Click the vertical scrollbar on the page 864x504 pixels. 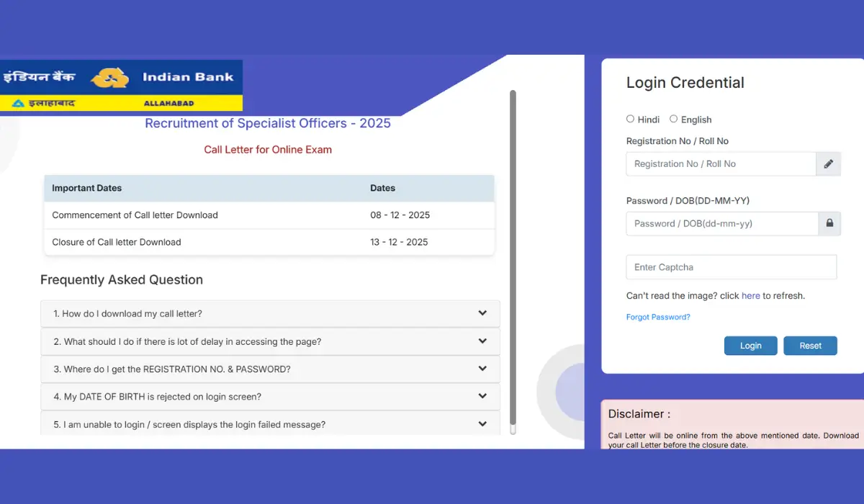coord(513,259)
